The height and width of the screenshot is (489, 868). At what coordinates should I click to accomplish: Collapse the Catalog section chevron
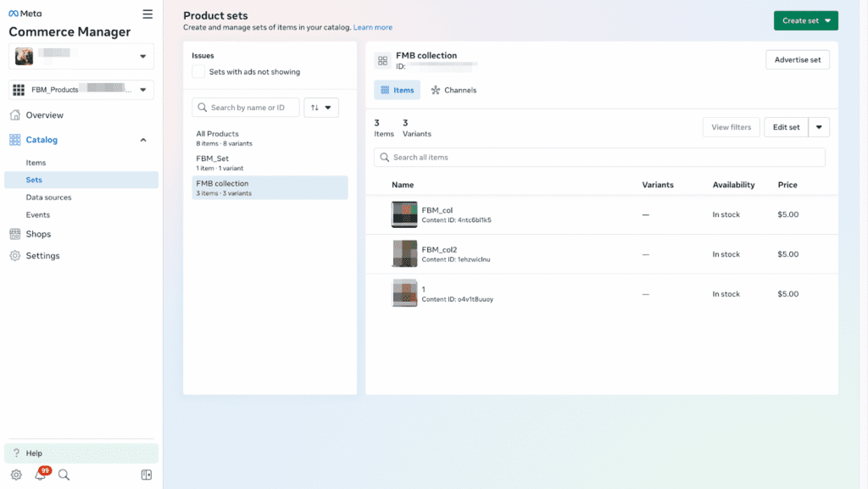click(x=142, y=140)
